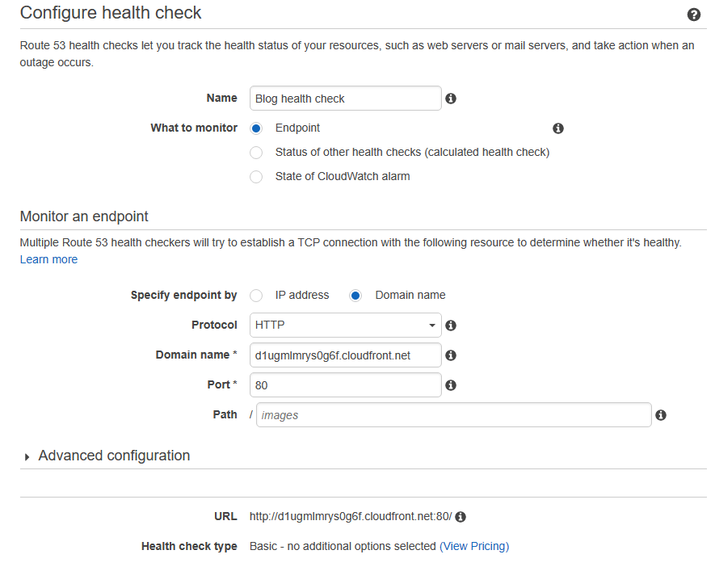Image resolution: width=715 pixels, height=588 pixels.
Task: Click the Name input field
Action: [346, 99]
